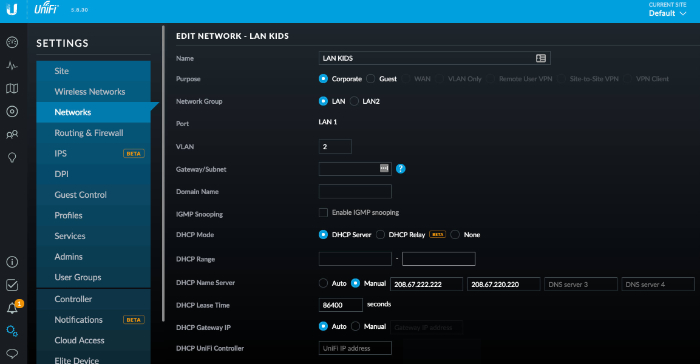Open Controller settings
This screenshot has height=364, width=700.
click(93, 299)
